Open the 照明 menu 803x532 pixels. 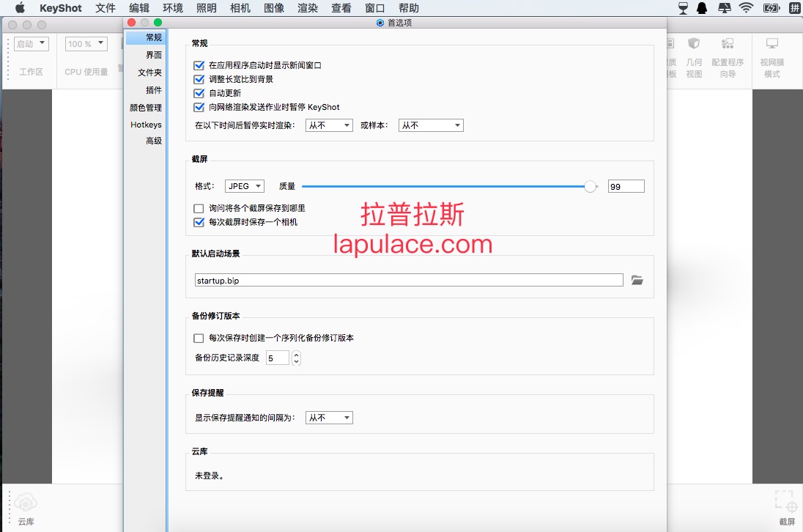pyautogui.click(x=207, y=8)
